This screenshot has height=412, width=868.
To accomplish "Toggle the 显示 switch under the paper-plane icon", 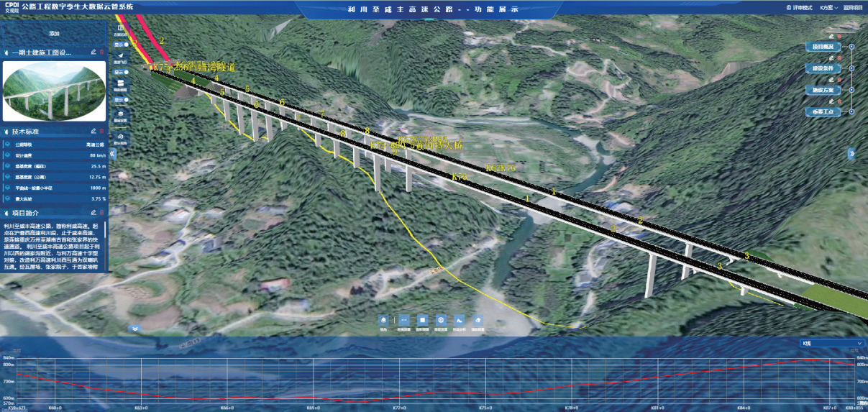I will pos(121,72).
